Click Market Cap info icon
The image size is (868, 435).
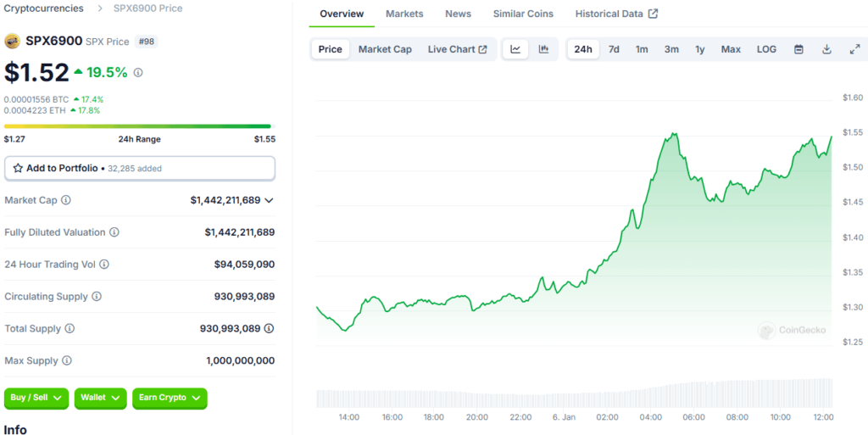click(x=66, y=200)
